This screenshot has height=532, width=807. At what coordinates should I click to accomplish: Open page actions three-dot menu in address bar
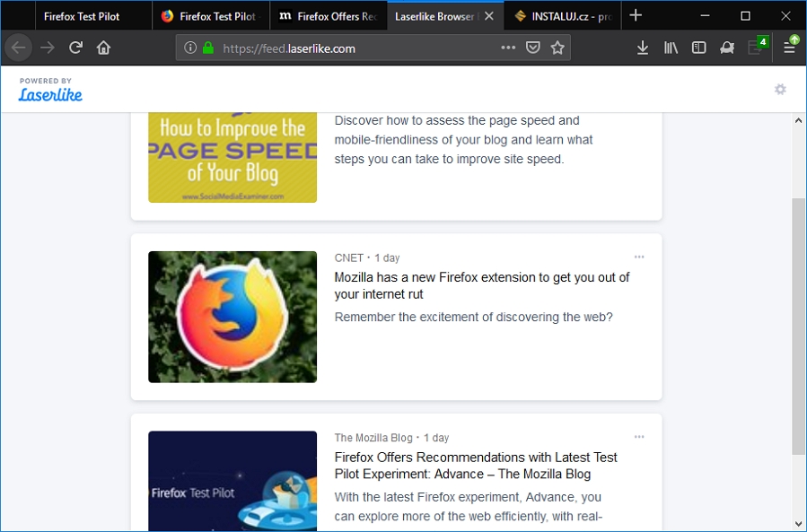[x=509, y=48]
